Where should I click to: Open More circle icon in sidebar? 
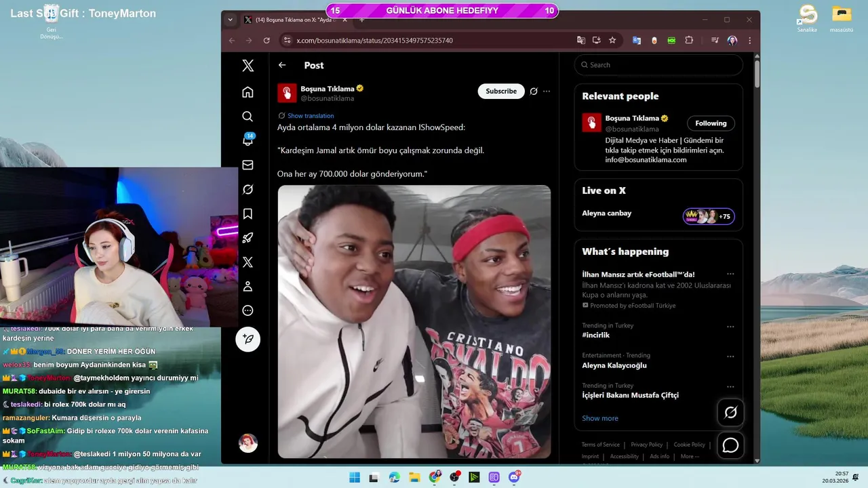pos(248,311)
